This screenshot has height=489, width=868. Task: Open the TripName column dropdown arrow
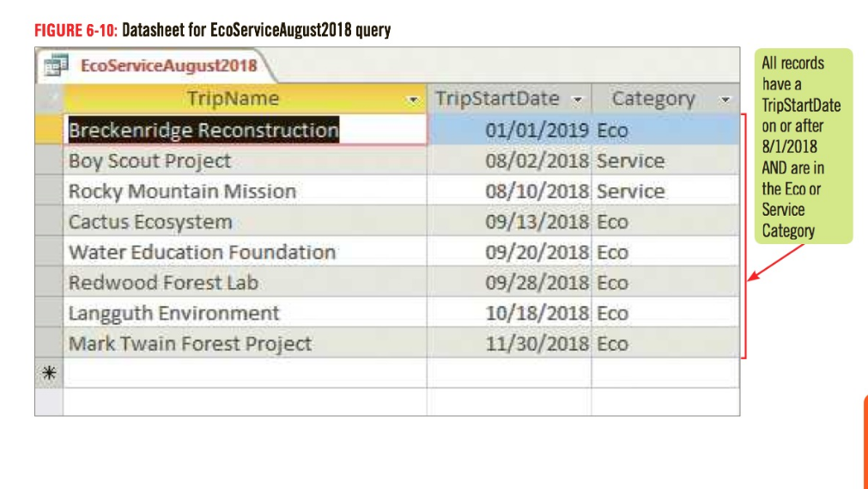coord(412,100)
